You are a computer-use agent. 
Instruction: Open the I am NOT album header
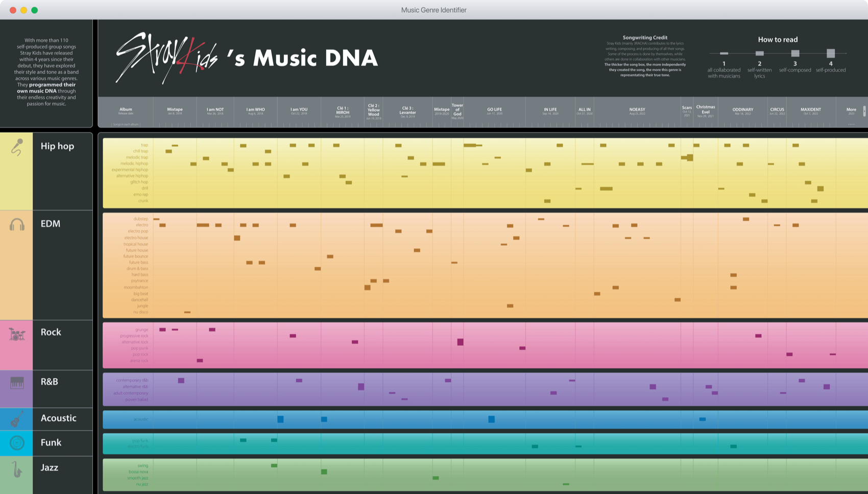(x=215, y=111)
